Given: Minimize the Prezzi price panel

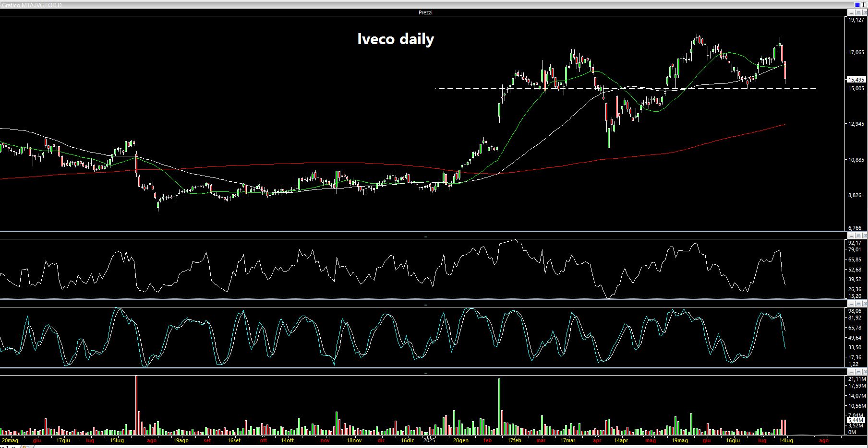Looking at the screenshot, I should (x=851, y=12).
